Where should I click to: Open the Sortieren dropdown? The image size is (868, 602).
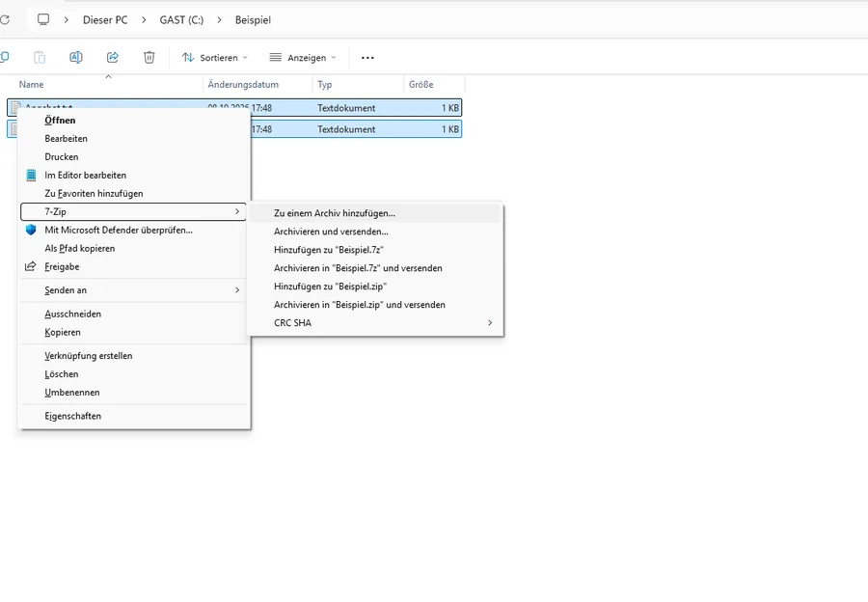[215, 58]
